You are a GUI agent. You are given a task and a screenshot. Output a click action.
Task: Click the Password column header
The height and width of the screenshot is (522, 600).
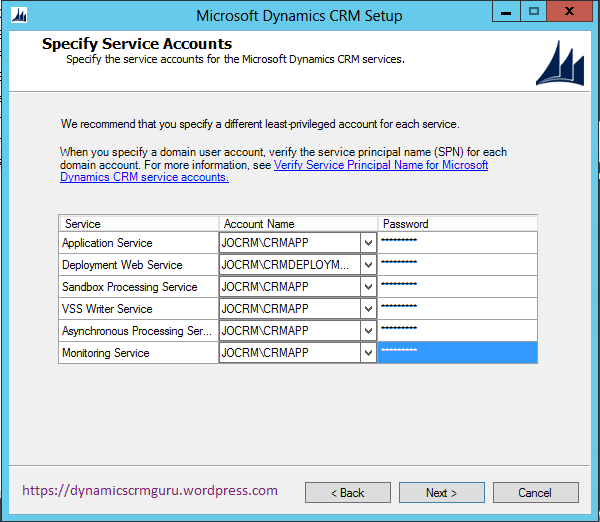457,224
